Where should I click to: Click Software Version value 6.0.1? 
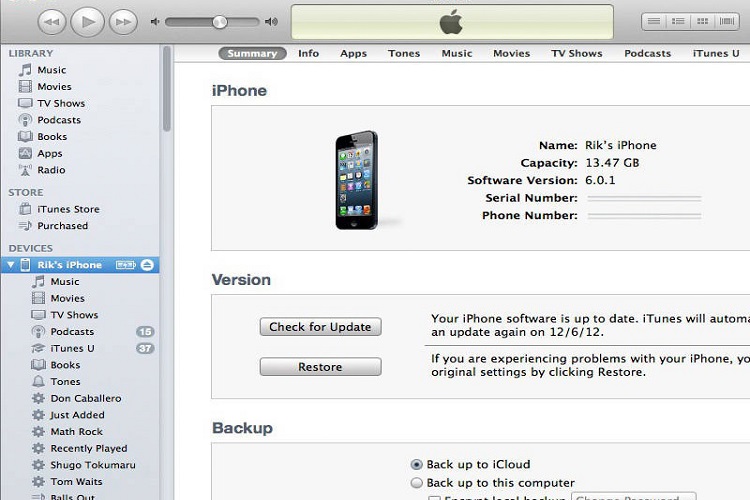coord(600,180)
